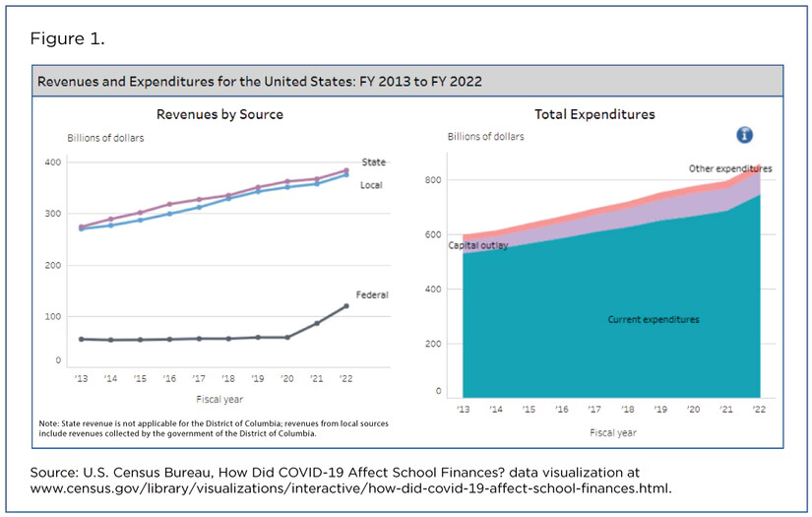The image size is (812, 517).
Task: Click the Fiscal year label under Expenditures chart
Action: click(x=612, y=432)
